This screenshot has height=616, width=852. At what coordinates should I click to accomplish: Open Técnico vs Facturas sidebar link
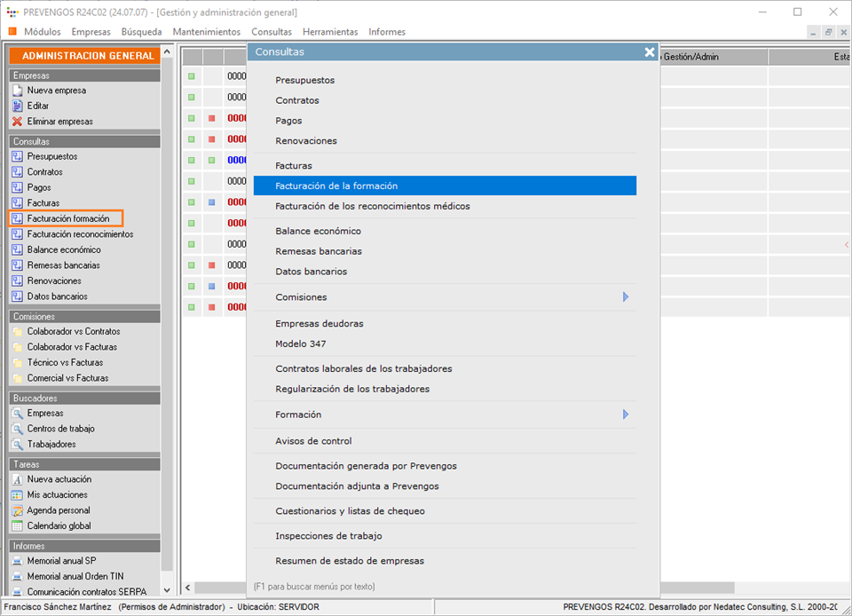pos(65,363)
